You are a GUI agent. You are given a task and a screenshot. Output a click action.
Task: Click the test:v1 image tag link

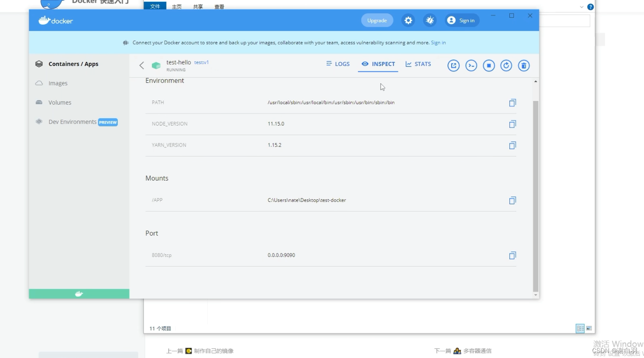[x=201, y=62]
